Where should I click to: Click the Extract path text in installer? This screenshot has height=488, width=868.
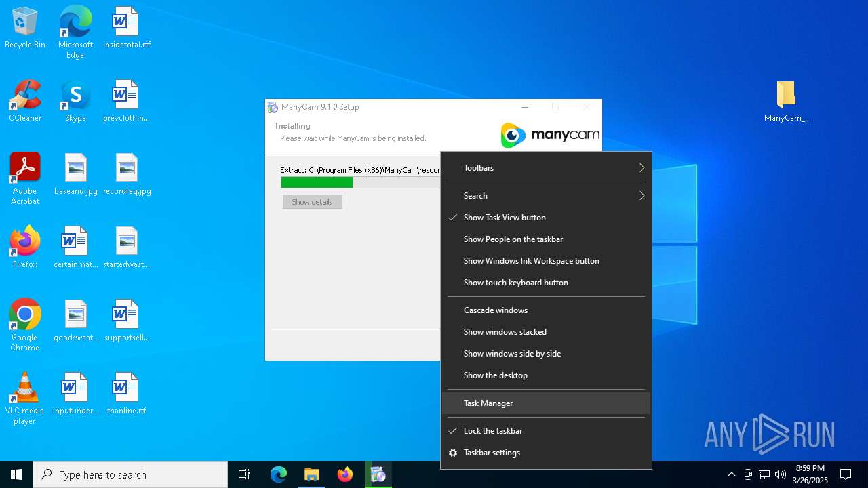[x=360, y=170]
